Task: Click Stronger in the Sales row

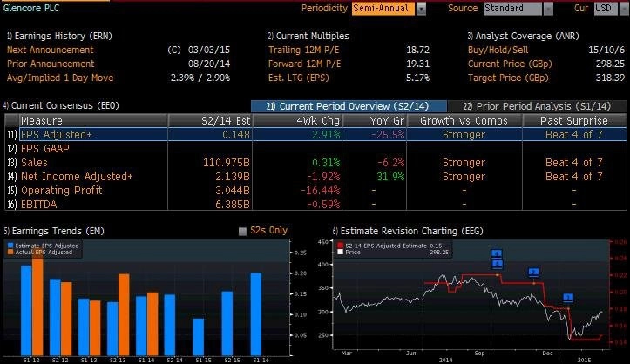Action: (x=464, y=163)
